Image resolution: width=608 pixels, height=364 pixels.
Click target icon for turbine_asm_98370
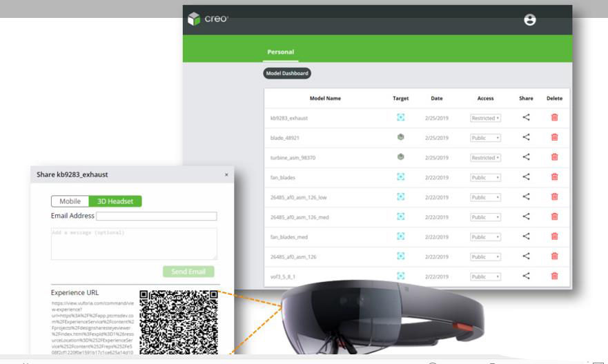click(400, 157)
